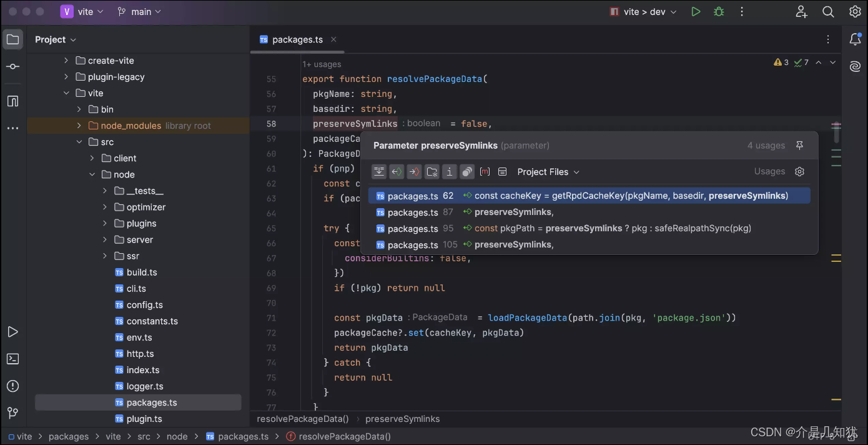Open the 'vite > dev' run configuration dropdown
The height and width of the screenshot is (445, 868).
coord(643,12)
